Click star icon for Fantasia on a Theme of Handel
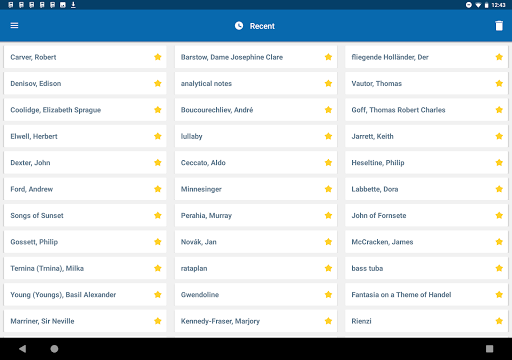This screenshot has height=360, width=512. (499, 294)
